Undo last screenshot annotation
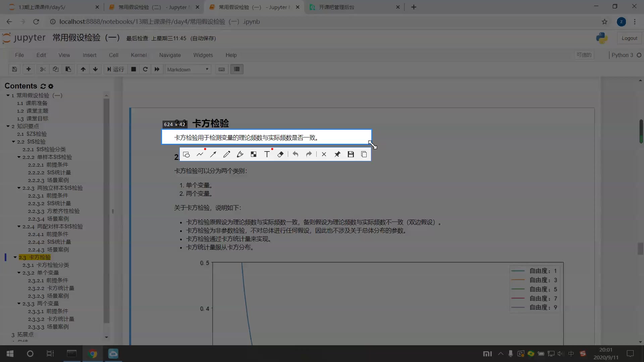Screen dimensions: 644x362 296,155
